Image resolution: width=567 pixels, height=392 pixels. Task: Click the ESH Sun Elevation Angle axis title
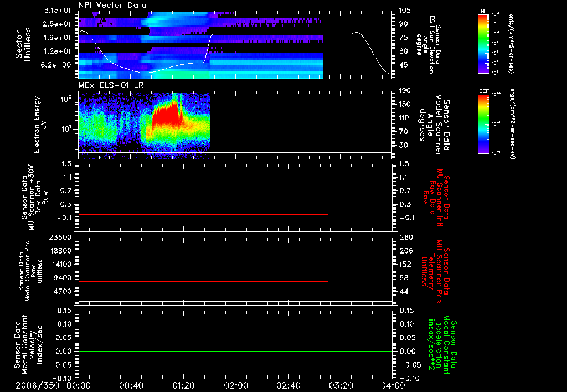click(429, 44)
